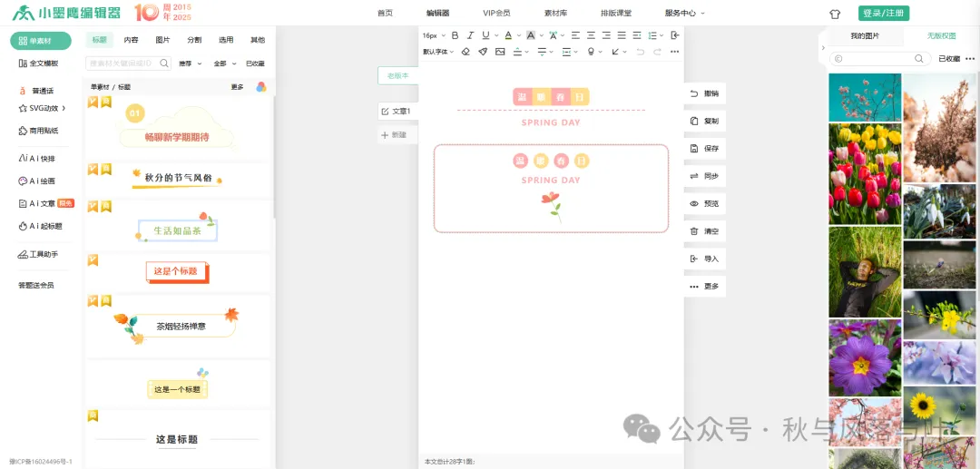The image size is (980, 469).
Task: Click the insert image toolbar icon
Action: click(x=500, y=52)
